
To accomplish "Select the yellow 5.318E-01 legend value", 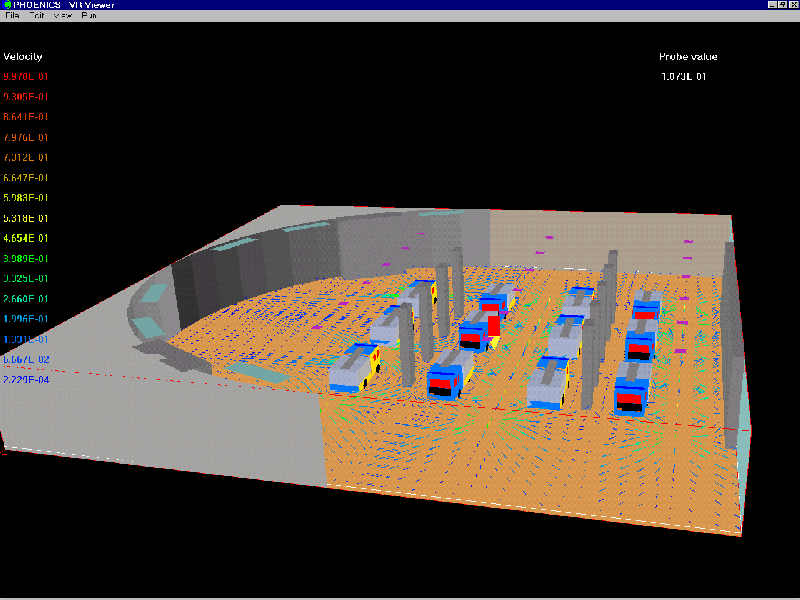I will point(26,218).
